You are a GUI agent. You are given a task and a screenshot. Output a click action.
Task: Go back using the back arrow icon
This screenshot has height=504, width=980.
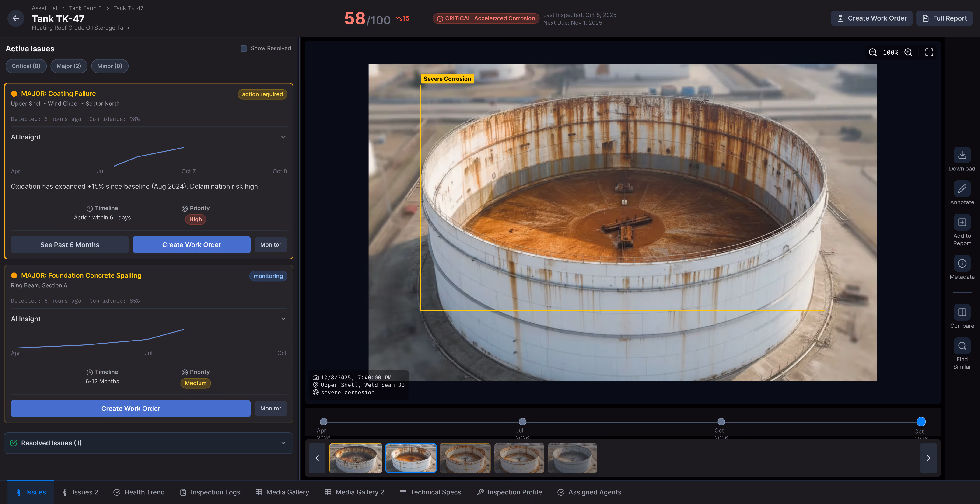click(16, 18)
